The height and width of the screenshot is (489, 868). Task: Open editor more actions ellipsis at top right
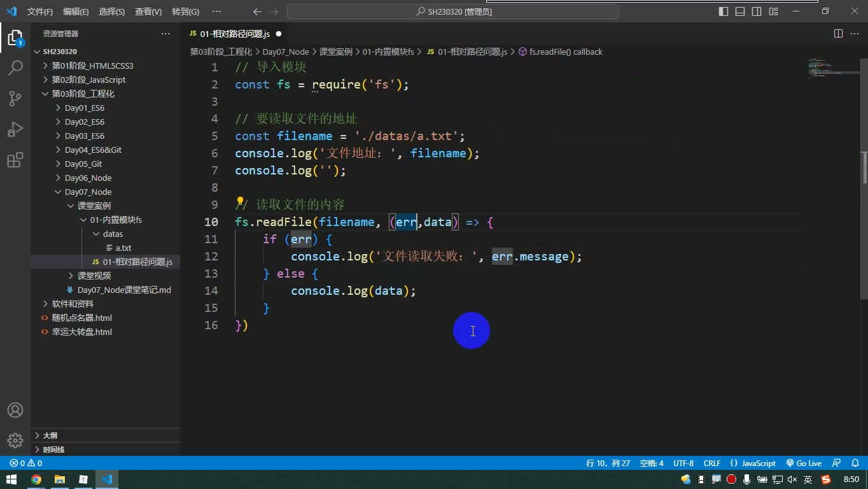coord(854,34)
